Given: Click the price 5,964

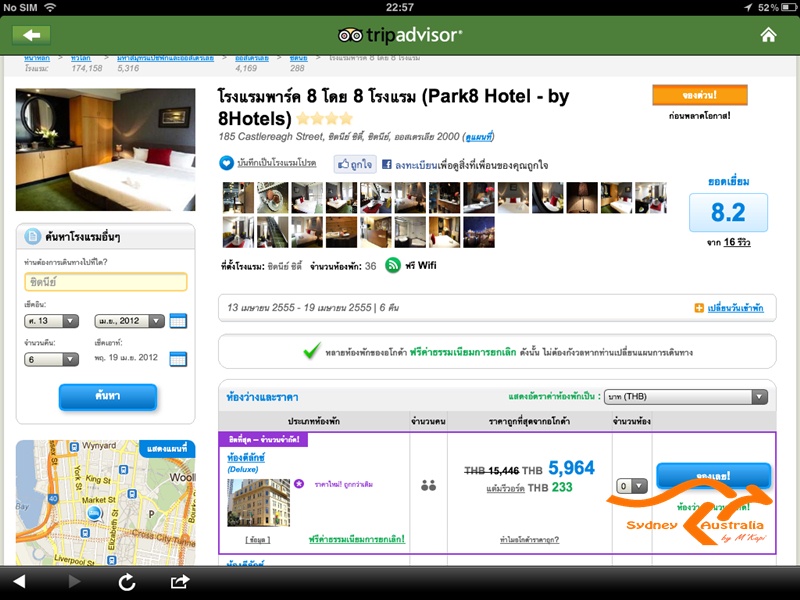Looking at the screenshot, I should point(571,468).
